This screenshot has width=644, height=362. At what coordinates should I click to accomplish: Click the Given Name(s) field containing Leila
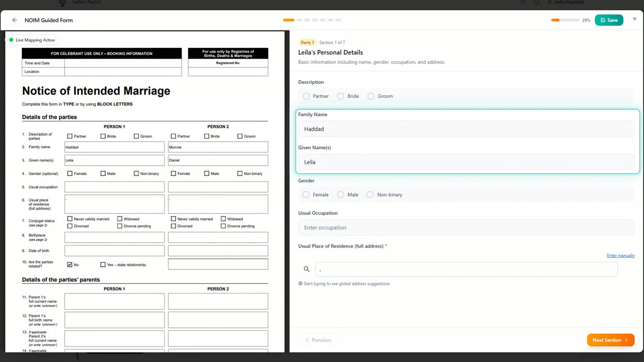(x=466, y=162)
